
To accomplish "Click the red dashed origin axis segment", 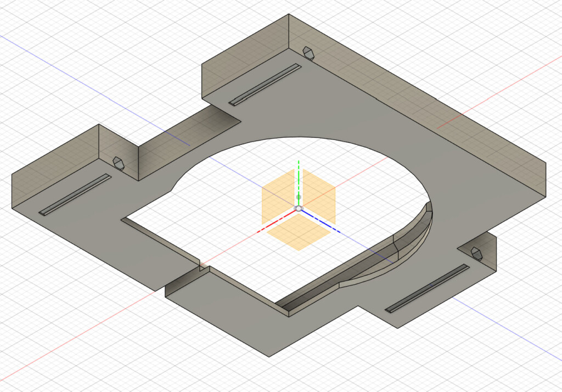I will [x=277, y=222].
